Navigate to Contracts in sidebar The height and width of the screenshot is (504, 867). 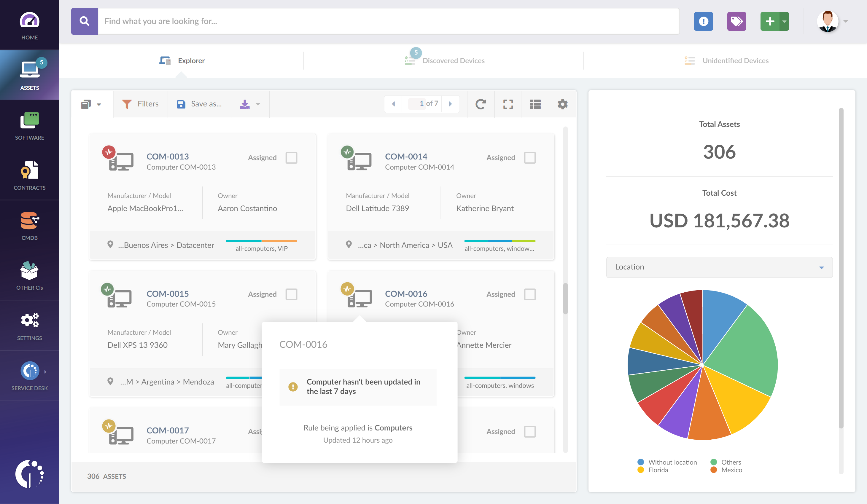coord(29,176)
